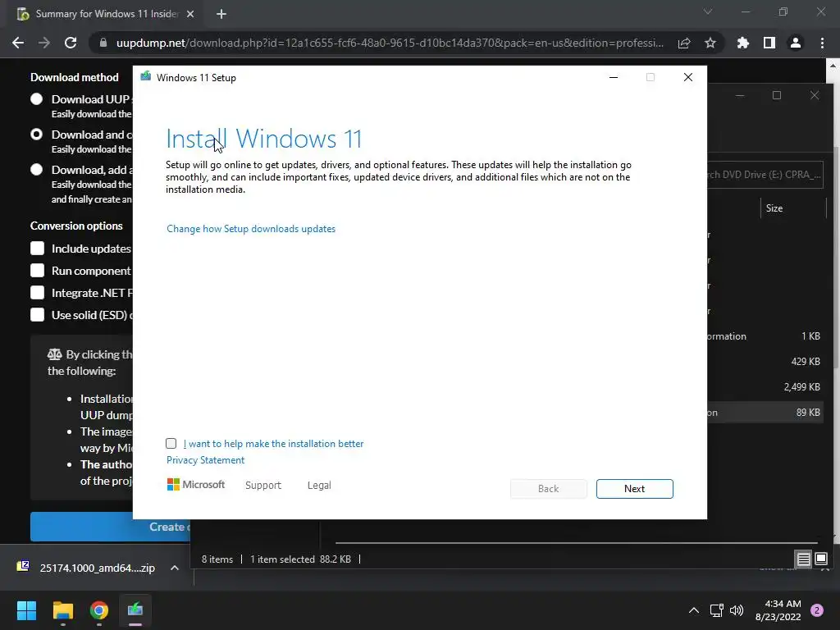The width and height of the screenshot is (840, 630).
Task: Open Chrome three-dot menu
Action: click(x=822, y=43)
